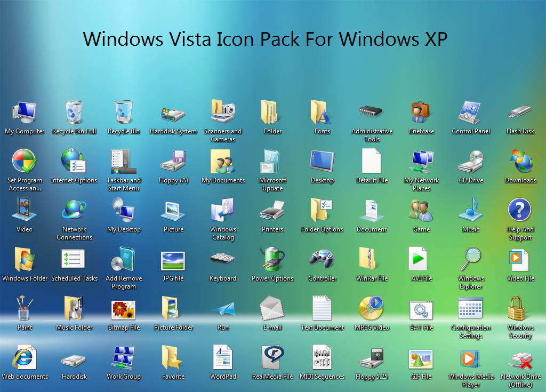The height and width of the screenshot is (392, 546).
Task: Select the Keyboard icon
Action: [222, 259]
